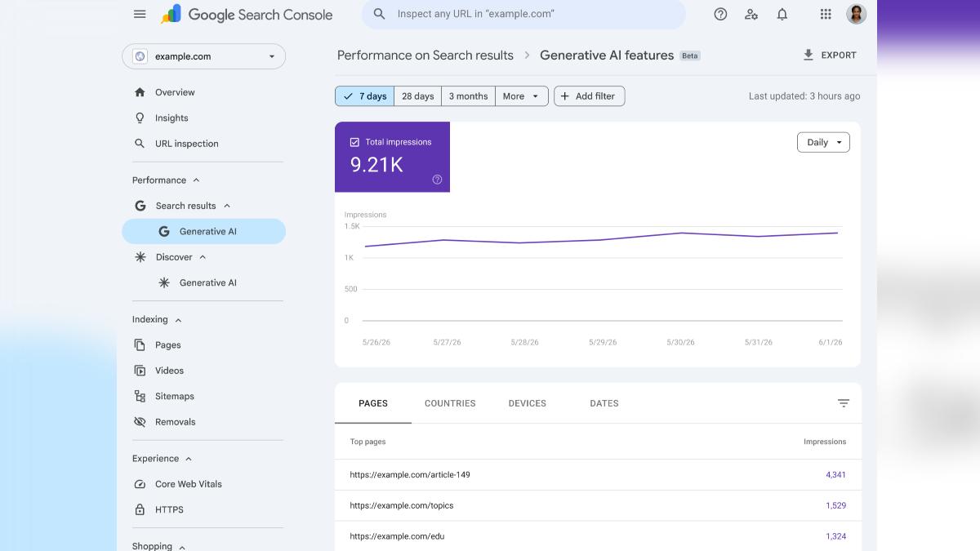Click the 1,529 impressions value

pyautogui.click(x=835, y=505)
